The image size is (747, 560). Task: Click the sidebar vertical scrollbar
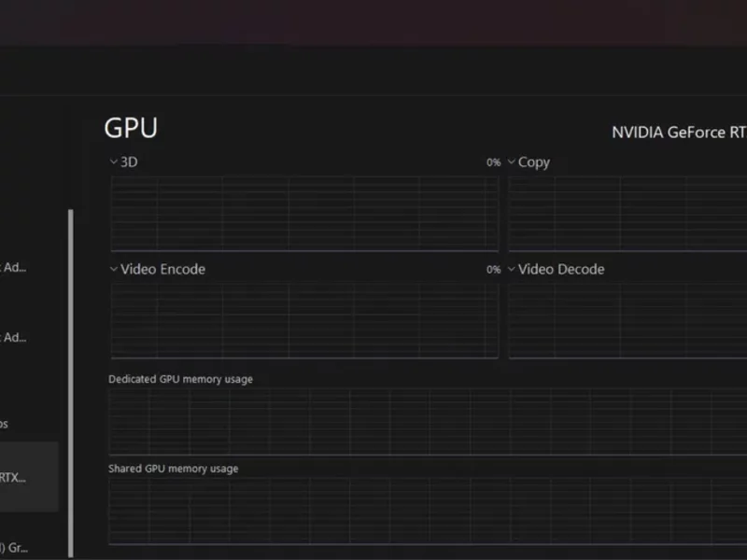pyautogui.click(x=70, y=373)
